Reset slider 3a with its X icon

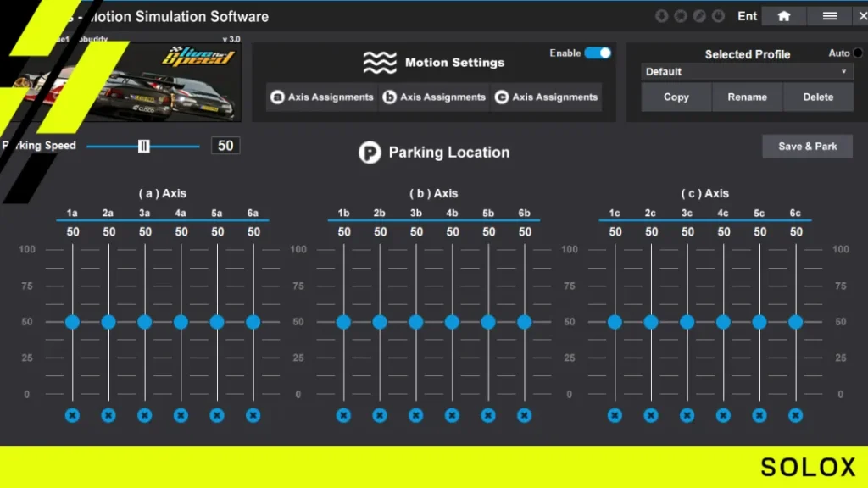[144, 415]
